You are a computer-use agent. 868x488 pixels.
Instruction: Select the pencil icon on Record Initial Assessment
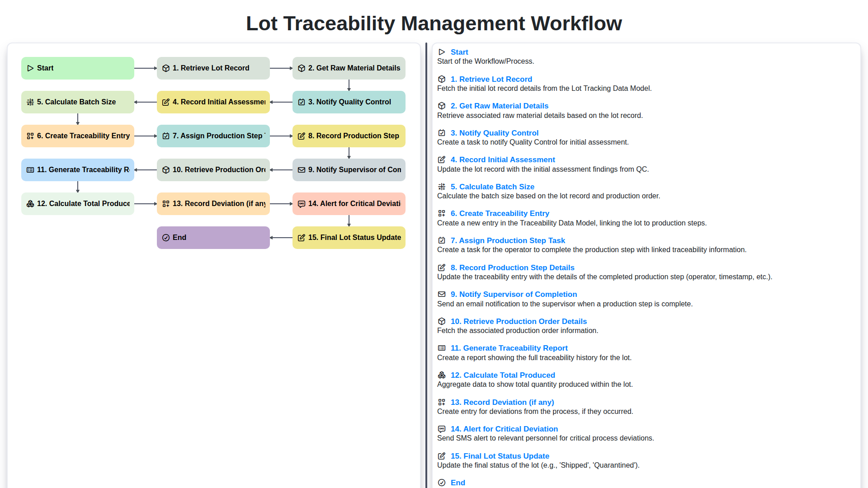click(166, 102)
